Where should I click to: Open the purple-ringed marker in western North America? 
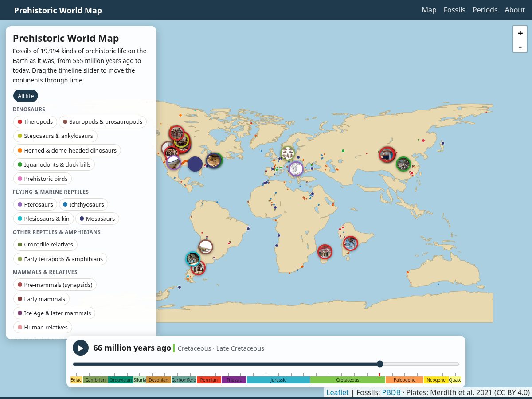(x=173, y=163)
